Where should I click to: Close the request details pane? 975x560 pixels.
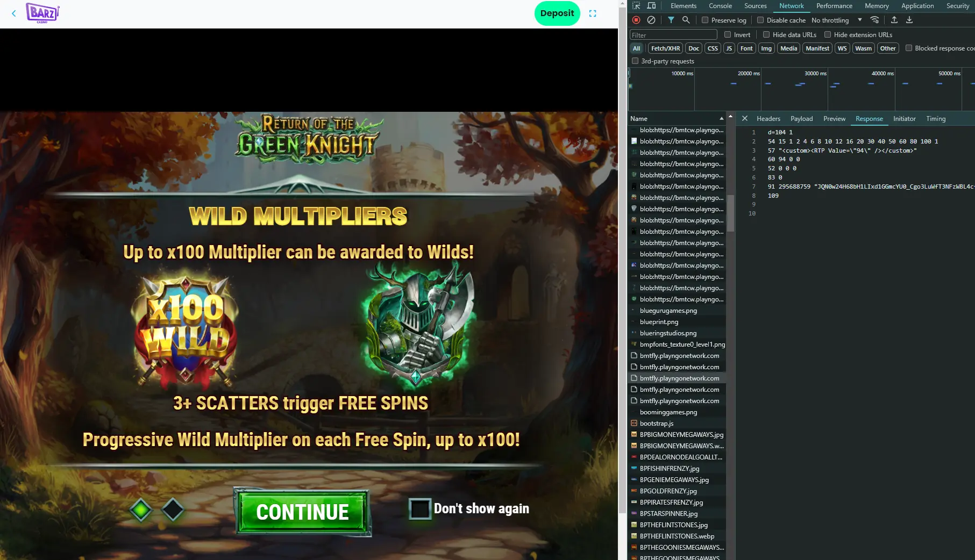point(745,118)
